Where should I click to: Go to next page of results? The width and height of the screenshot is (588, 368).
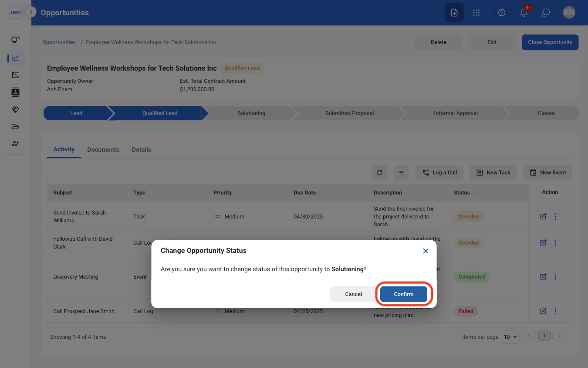560,336
